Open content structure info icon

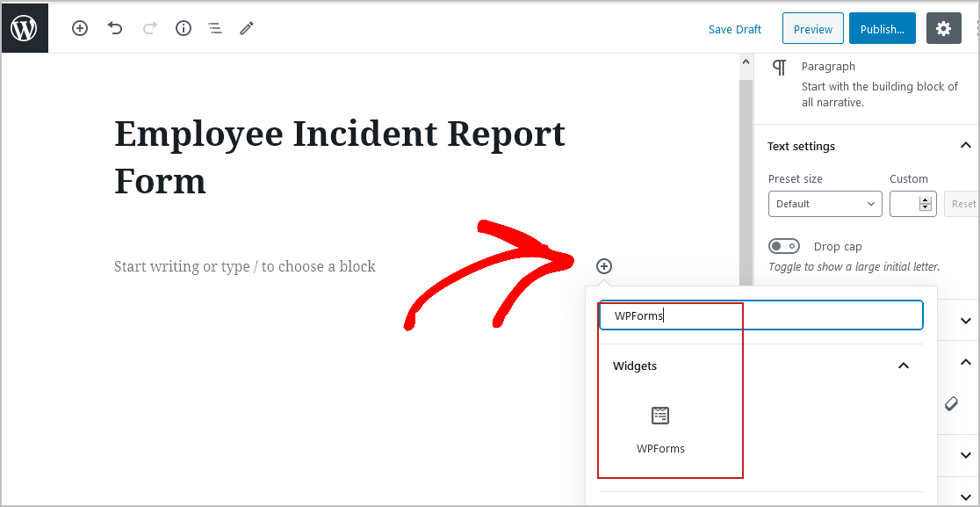tap(184, 28)
